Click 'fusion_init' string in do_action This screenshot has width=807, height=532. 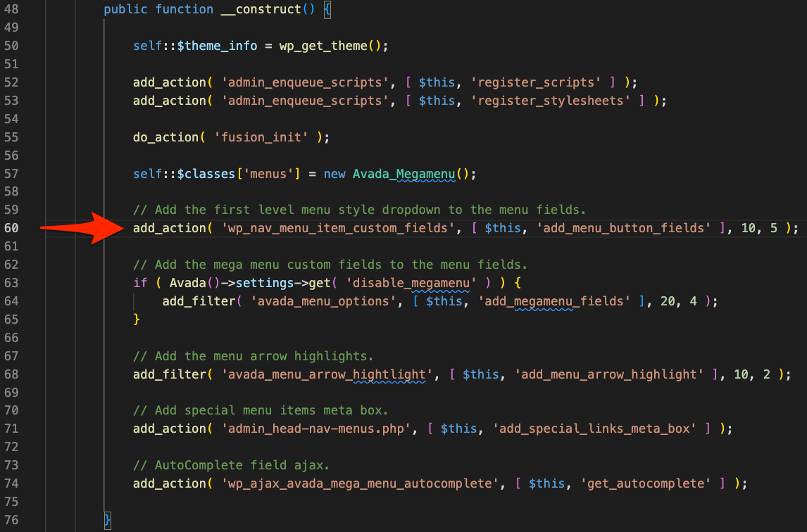coord(261,137)
